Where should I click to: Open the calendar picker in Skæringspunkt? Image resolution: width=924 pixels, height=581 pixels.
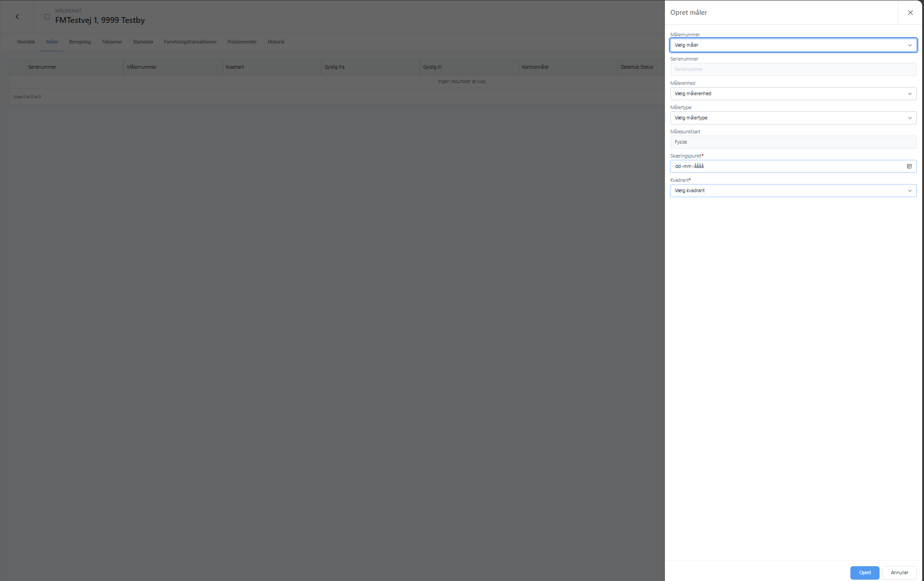tap(909, 166)
